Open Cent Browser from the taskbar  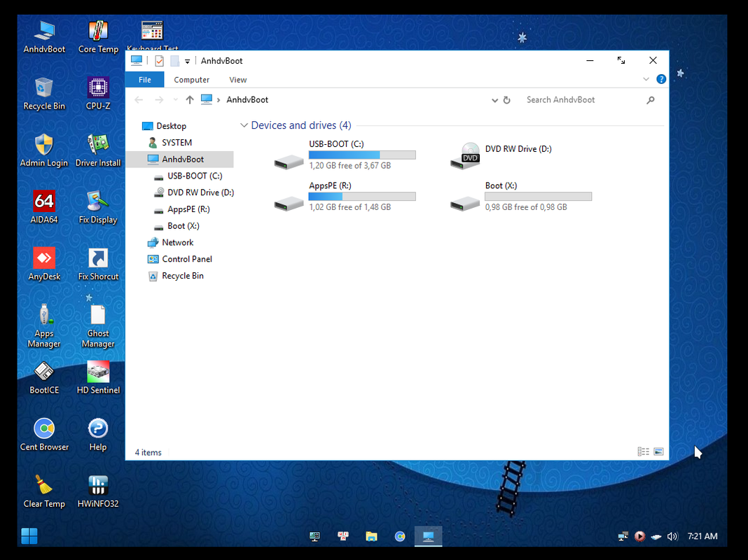point(400,536)
